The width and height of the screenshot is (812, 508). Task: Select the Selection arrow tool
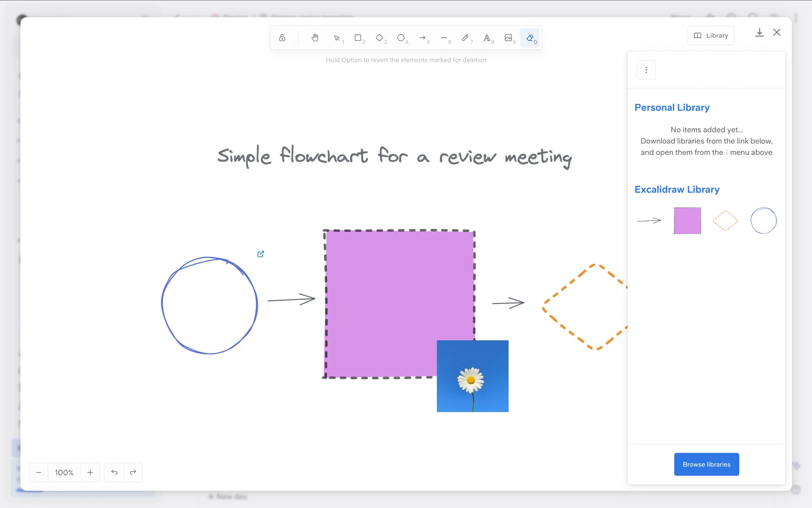[337, 38]
